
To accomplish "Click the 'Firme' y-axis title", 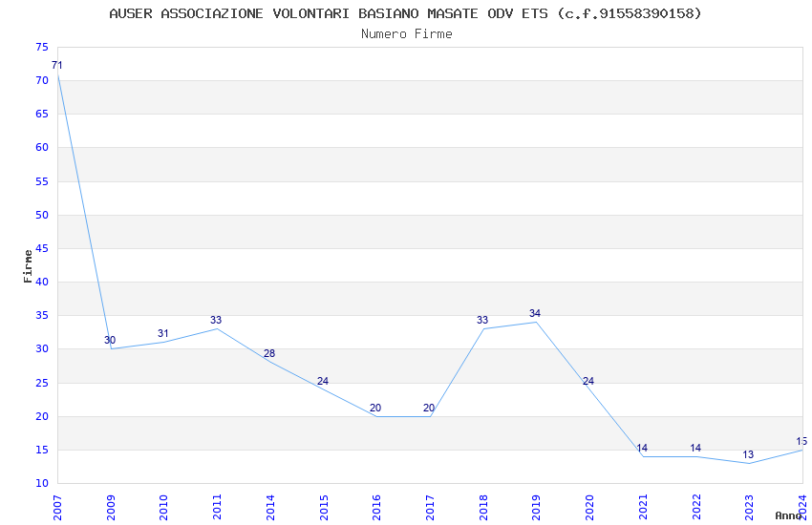I will 28,265.
